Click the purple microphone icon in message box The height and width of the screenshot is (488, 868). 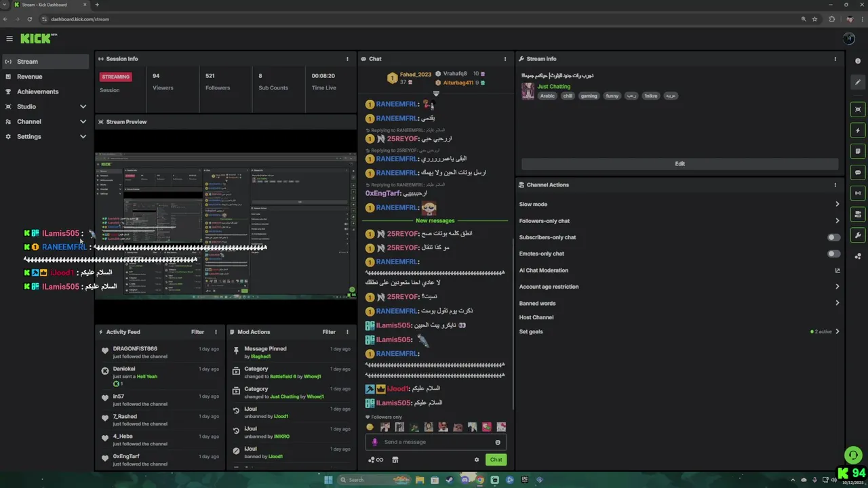pyautogui.click(x=374, y=442)
